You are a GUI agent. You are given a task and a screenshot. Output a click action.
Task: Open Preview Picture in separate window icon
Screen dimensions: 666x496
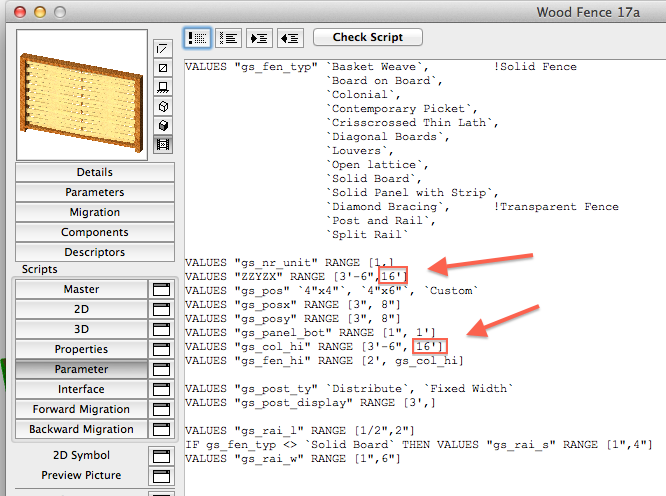coord(161,476)
